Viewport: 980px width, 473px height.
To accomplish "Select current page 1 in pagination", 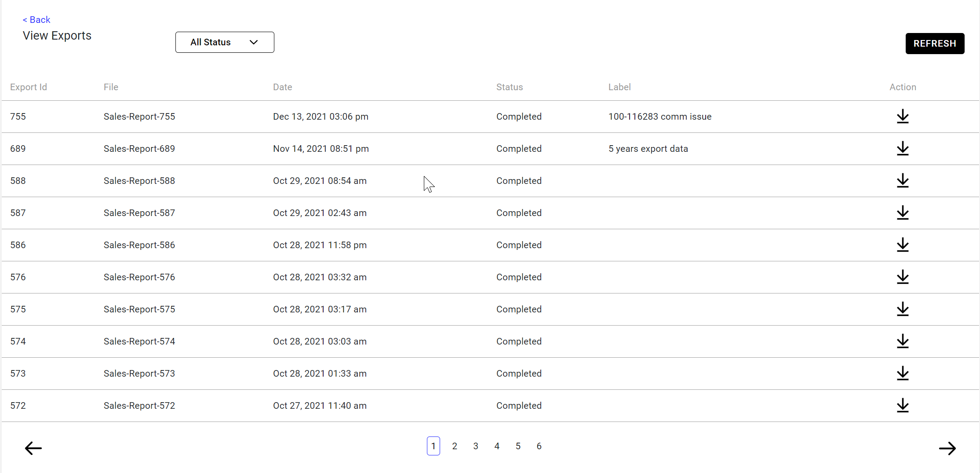I will click(433, 446).
